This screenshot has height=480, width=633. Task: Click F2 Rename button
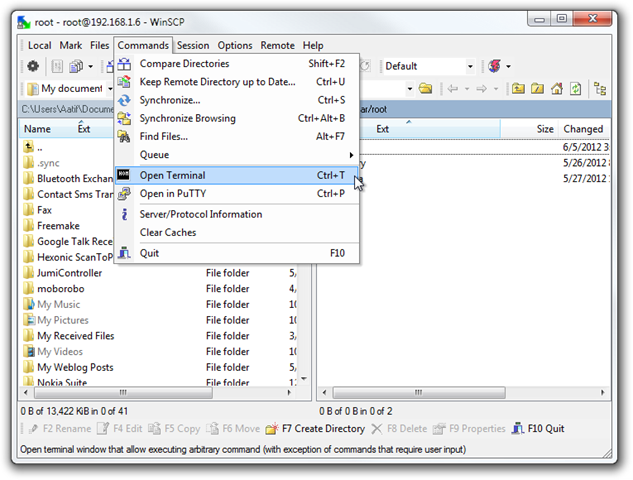click(60, 429)
